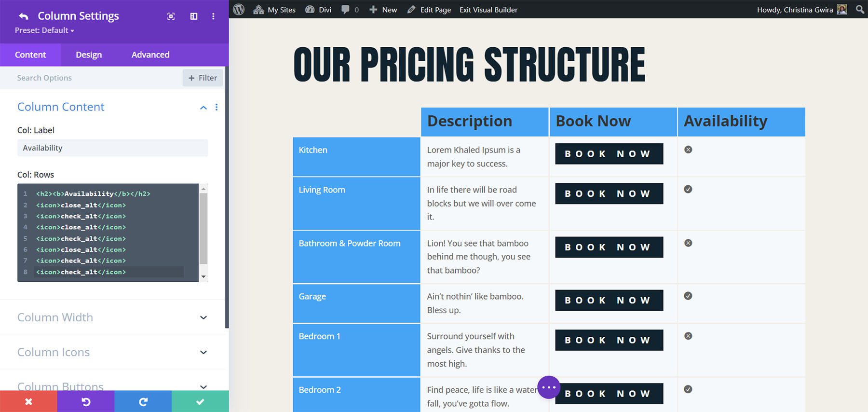Save settings with the green checkmark button
Viewport: 868px width, 412px height.
coord(200,401)
